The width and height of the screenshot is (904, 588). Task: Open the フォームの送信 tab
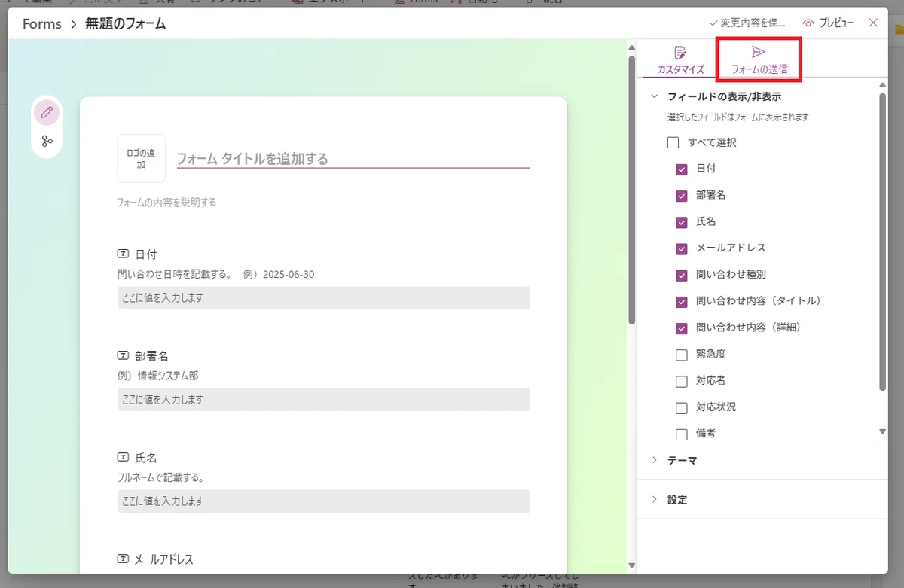click(759, 60)
